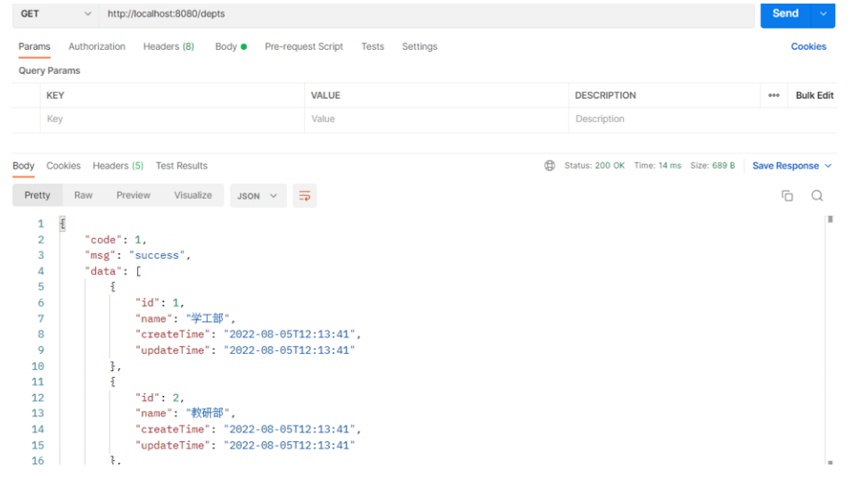Click the Key input field
This screenshot has width=868, height=477.
[172, 119]
